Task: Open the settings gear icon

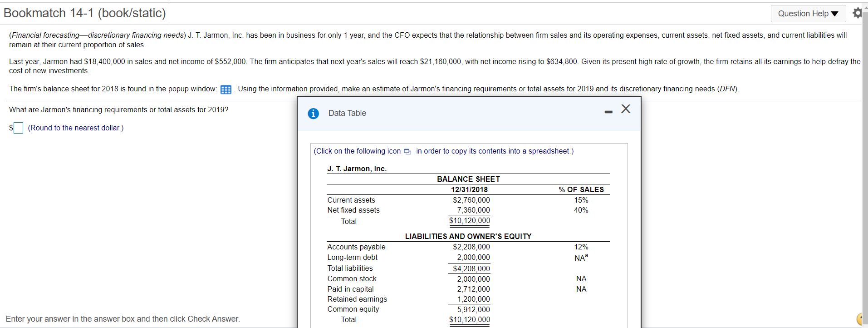Action: [x=857, y=13]
